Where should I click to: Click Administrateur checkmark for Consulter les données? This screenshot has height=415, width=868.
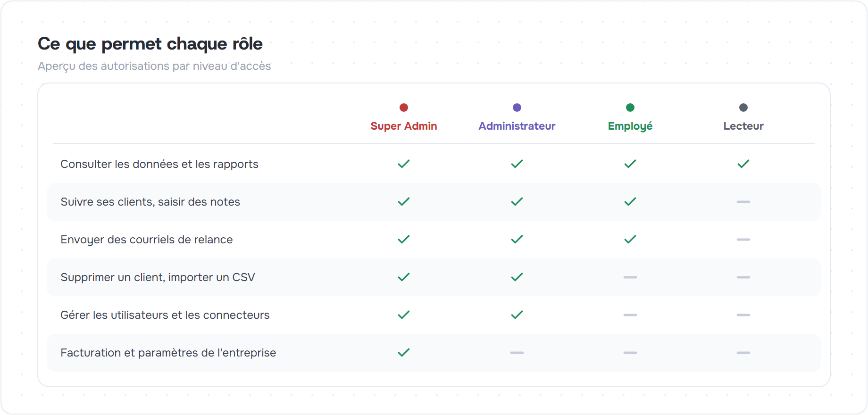517,164
